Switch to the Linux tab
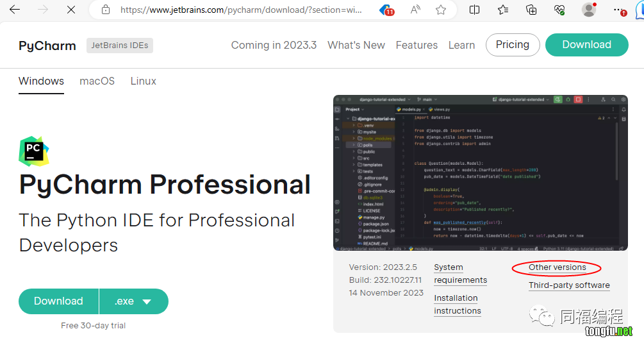The width and height of the screenshot is (644, 345). tap(144, 81)
